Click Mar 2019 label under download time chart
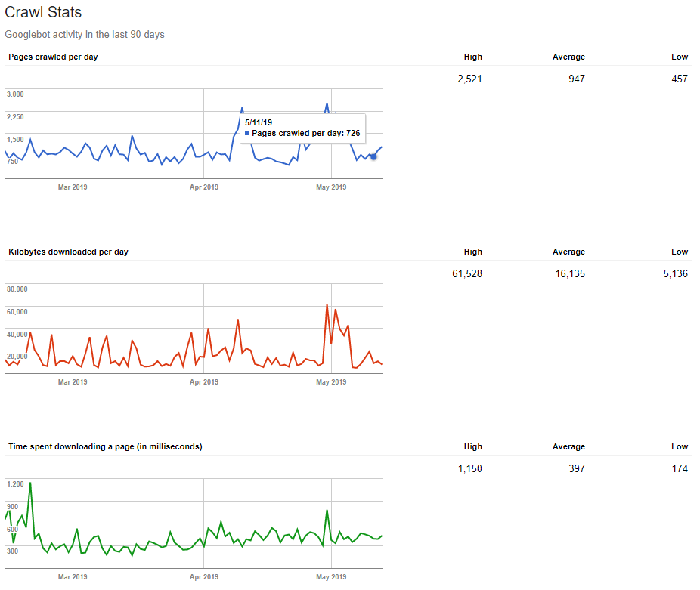Screen dimensions: 700x590 pyautogui.click(x=73, y=577)
